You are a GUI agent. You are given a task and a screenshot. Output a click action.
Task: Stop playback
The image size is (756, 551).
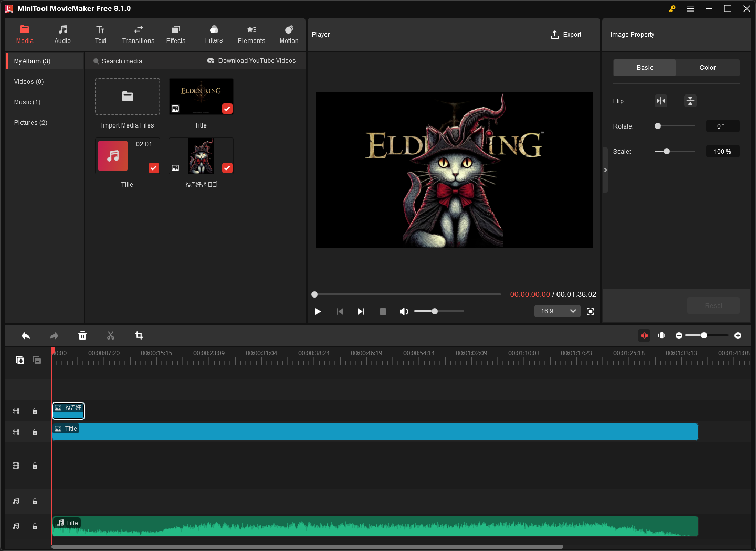coord(383,311)
